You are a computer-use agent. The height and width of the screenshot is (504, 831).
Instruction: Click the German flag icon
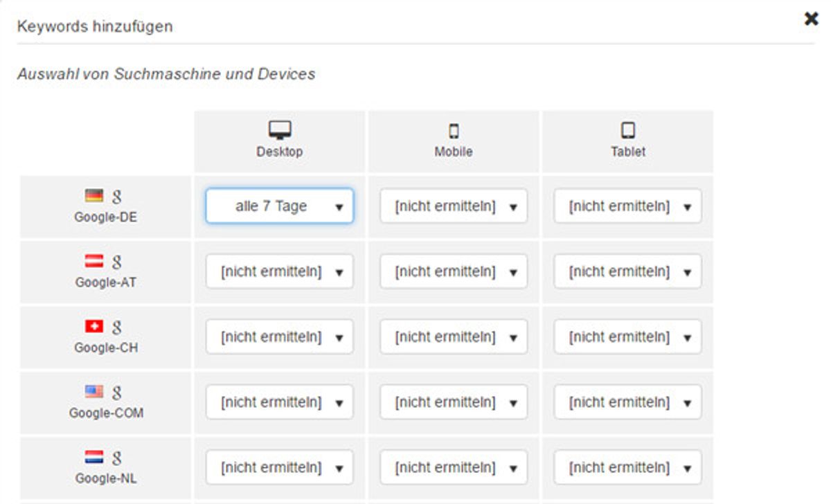click(x=94, y=196)
